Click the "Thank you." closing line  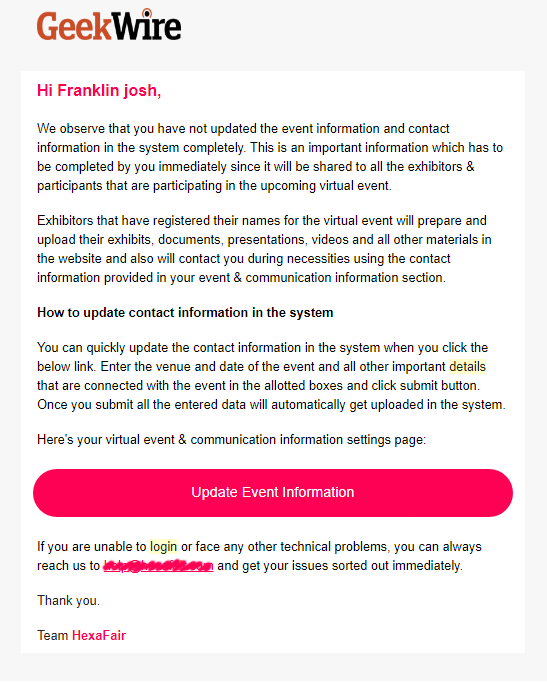tap(68, 601)
